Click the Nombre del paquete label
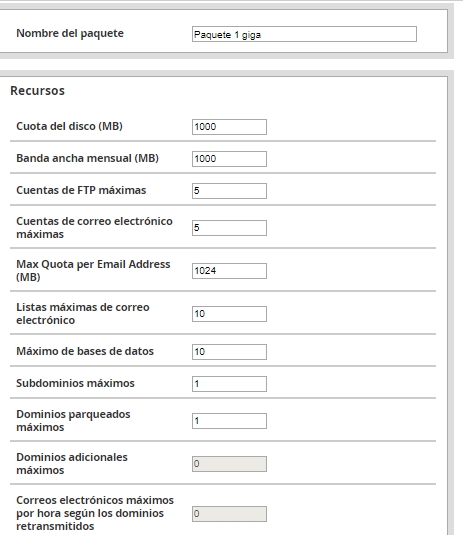This screenshot has width=463, height=535. click(70, 33)
